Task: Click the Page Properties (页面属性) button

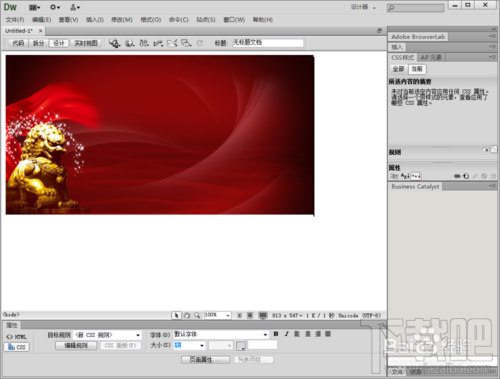Action: pos(205,360)
